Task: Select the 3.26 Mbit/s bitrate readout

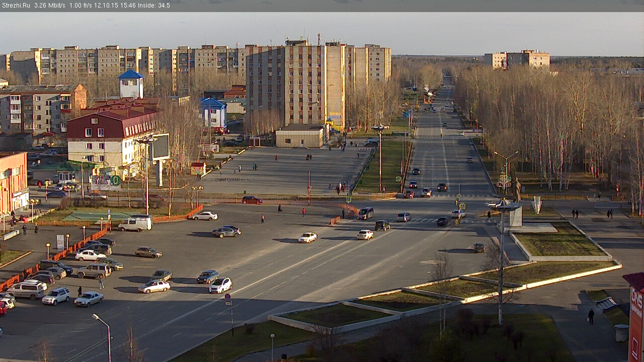Action: coord(50,6)
